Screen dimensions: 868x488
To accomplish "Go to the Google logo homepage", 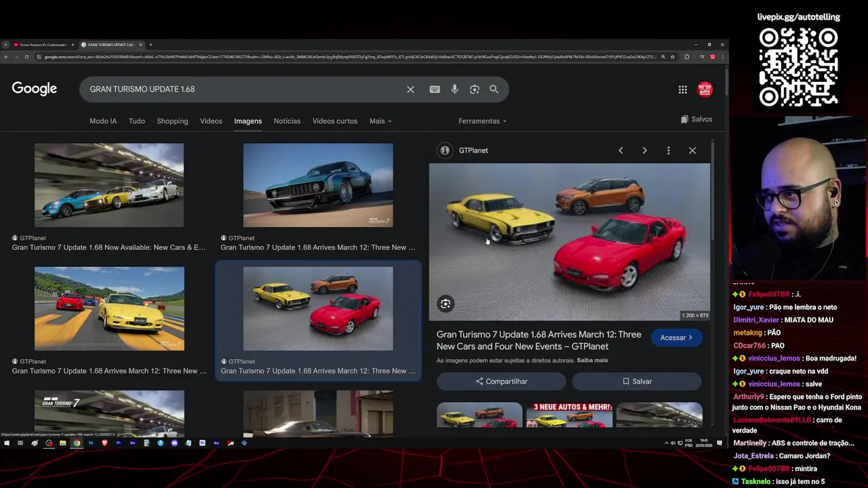I will 35,89.
